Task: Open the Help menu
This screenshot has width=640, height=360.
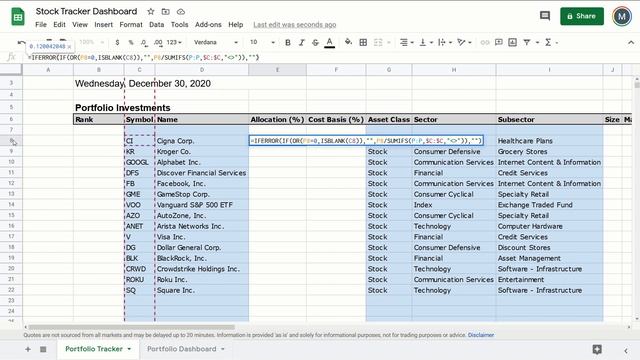Action: pyautogui.click(x=236, y=24)
